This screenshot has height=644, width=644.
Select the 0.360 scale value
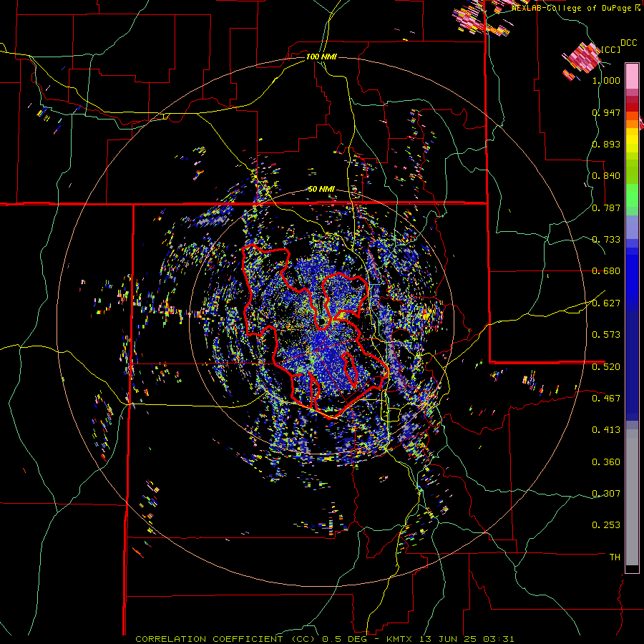click(x=606, y=462)
